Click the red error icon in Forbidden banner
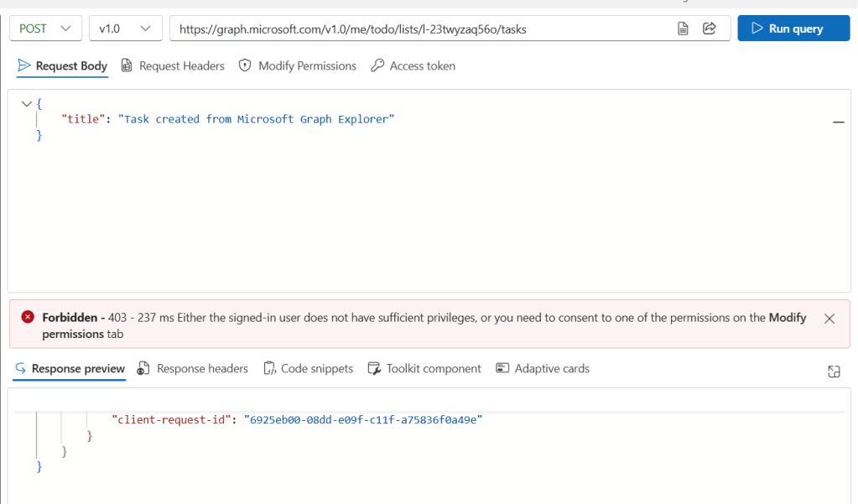Image resolution: width=858 pixels, height=504 pixels. tap(28, 317)
